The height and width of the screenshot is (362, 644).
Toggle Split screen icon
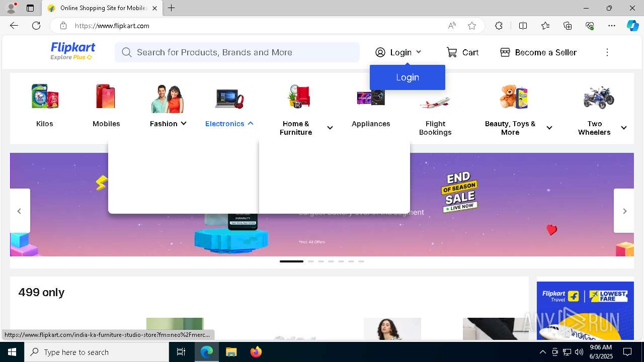(523, 26)
